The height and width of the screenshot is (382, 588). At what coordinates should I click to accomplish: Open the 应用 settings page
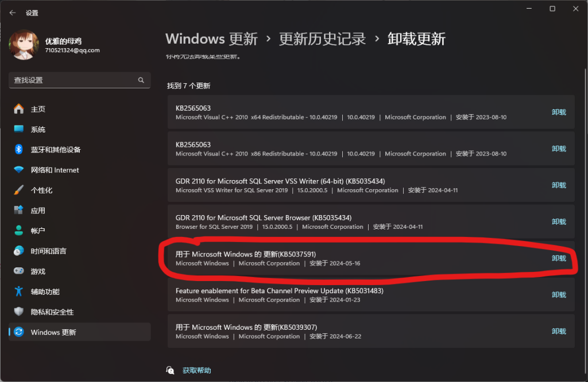point(79,211)
